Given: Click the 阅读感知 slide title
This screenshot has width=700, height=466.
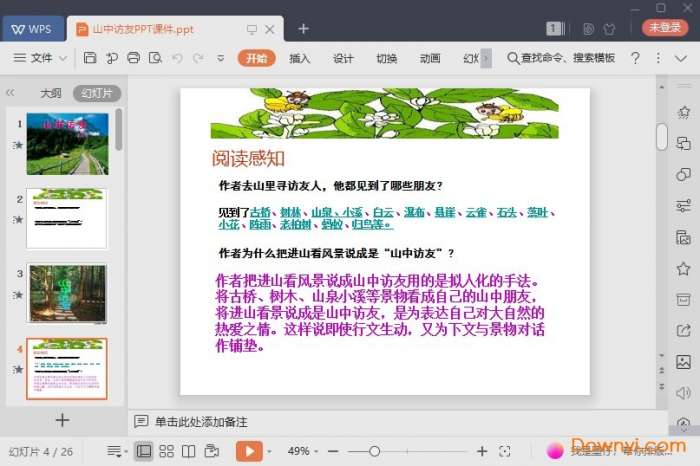Looking at the screenshot, I should click(x=248, y=158).
